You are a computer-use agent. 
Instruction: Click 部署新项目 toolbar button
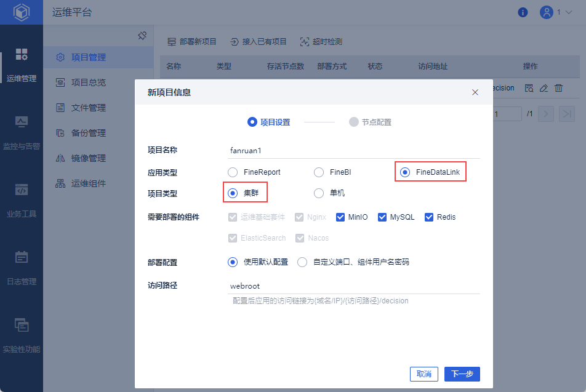tap(191, 41)
